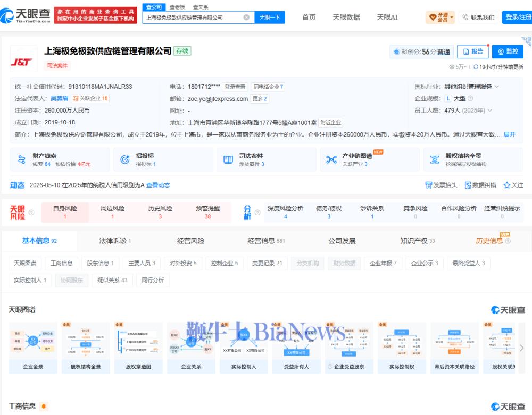The image size is (532, 415).
Task: Click the 天眼风险 help icon
Action: tap(31, 213)
